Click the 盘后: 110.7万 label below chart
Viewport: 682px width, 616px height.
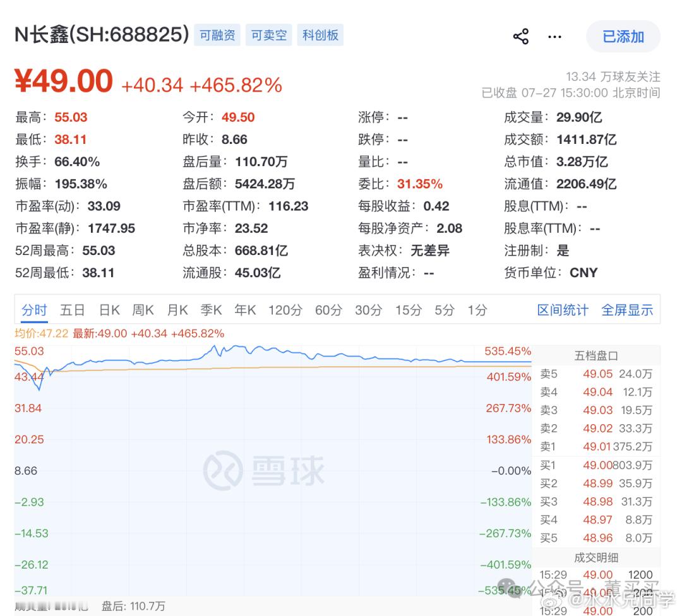point(133,605)
